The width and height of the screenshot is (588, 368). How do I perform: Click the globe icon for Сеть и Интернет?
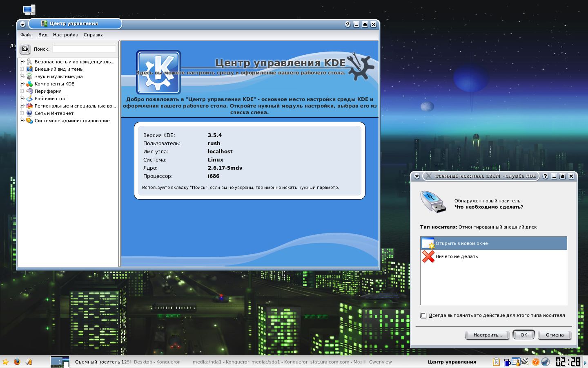[x=29, y=113]
